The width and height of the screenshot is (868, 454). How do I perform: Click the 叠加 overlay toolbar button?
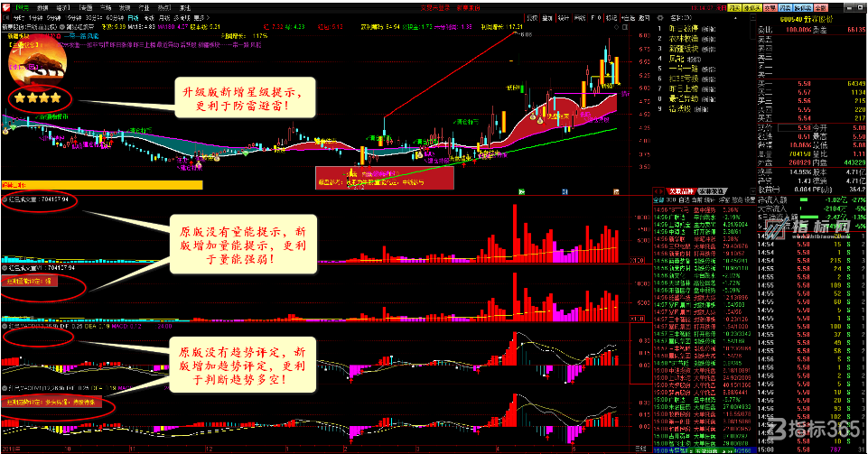[x=547, y=18]
